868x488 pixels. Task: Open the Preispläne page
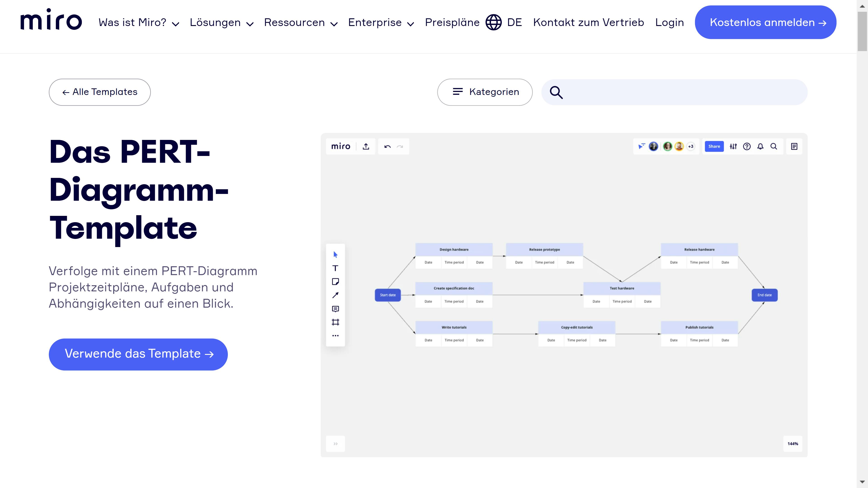coord(452,23)
